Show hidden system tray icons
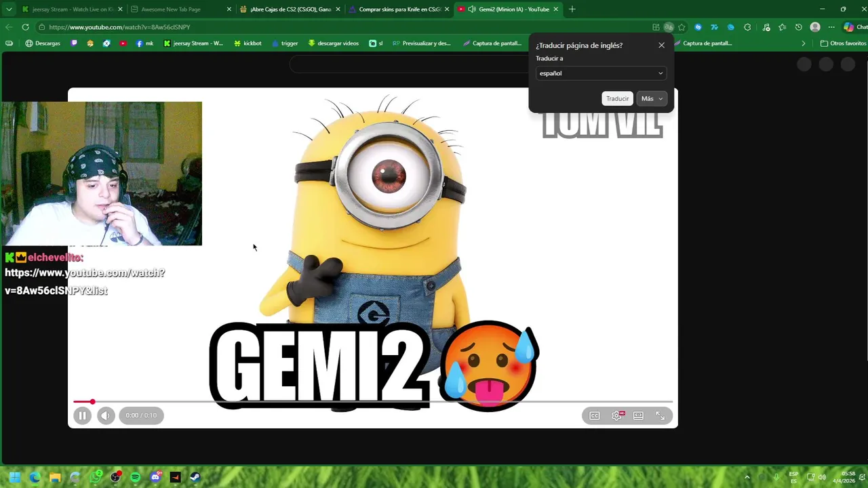868x488 pixels. pyautogui.click(x=747, y=477)
